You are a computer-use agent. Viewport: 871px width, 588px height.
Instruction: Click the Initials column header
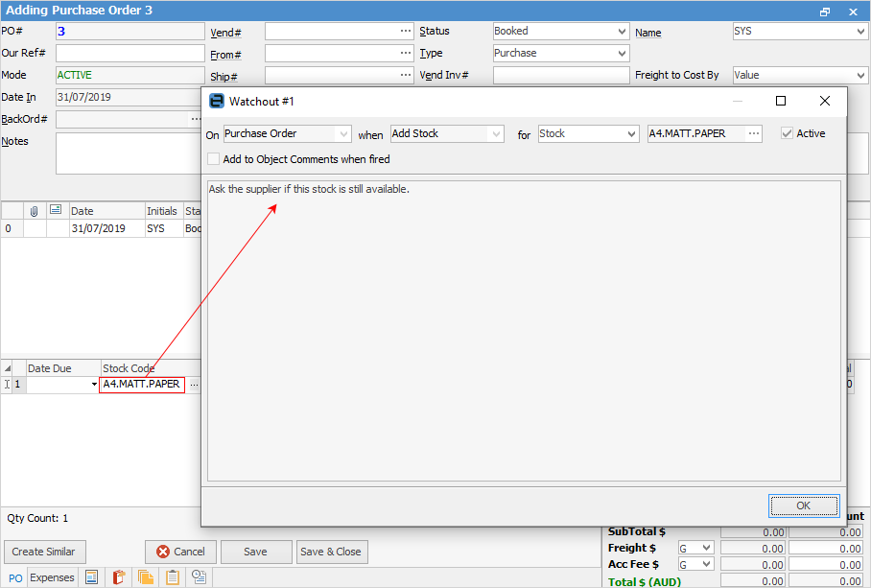click(162, 211)
